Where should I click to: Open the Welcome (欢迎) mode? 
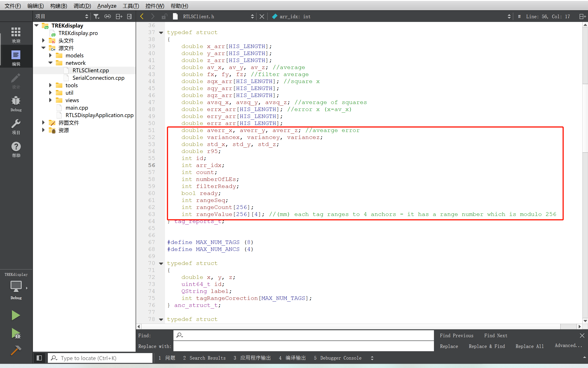pyautogui.click(x=16, y=35)
